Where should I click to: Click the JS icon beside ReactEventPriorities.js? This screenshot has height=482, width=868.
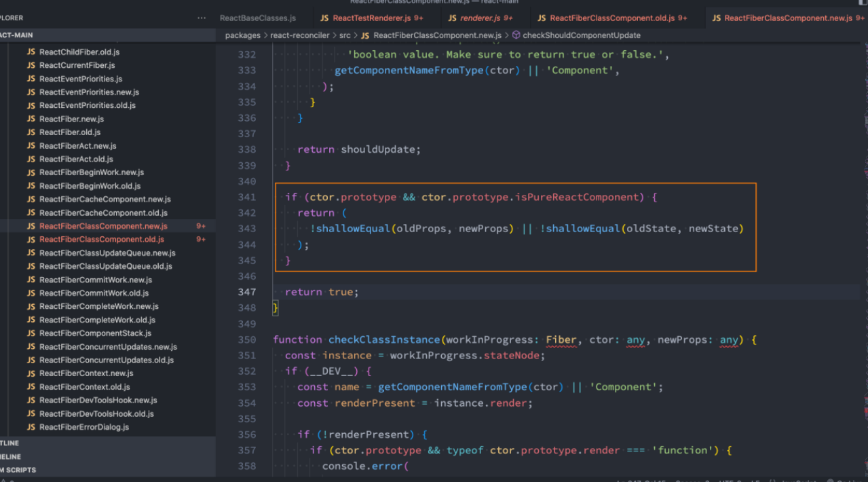click(31, 79)
